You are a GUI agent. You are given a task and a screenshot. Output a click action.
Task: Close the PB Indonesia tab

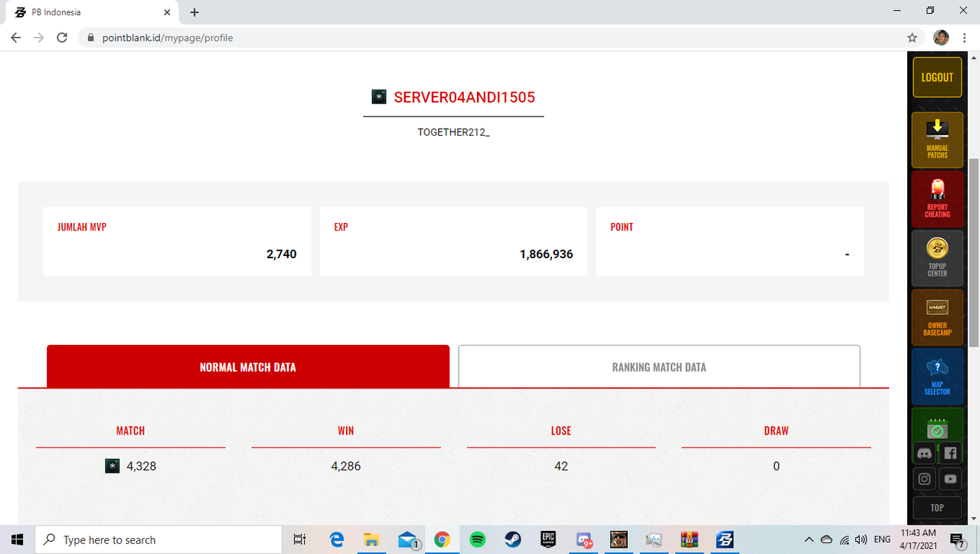point(166,12)
